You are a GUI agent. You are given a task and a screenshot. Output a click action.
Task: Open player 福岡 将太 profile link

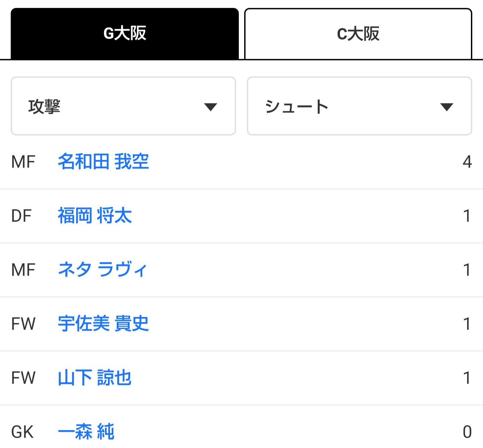coord(95,215)
